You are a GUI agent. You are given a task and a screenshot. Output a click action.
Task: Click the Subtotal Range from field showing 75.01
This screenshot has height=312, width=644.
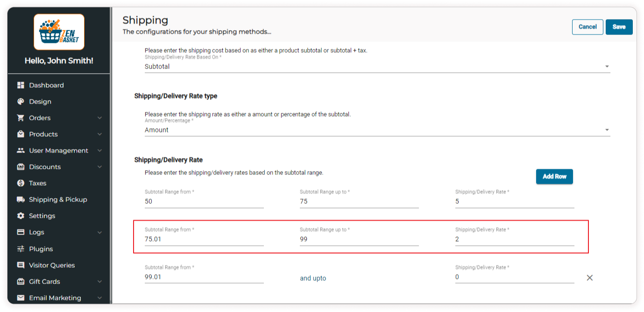204,239
